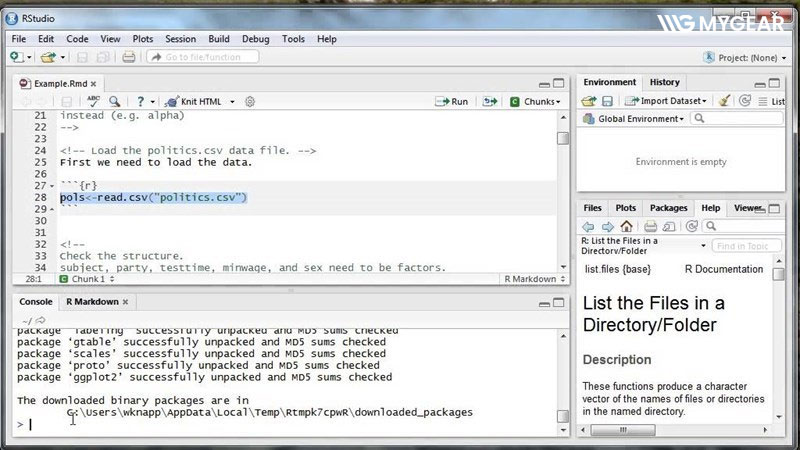Open the Build menu
This screenshot has height=450, width=800.
[x=219, y=39]
